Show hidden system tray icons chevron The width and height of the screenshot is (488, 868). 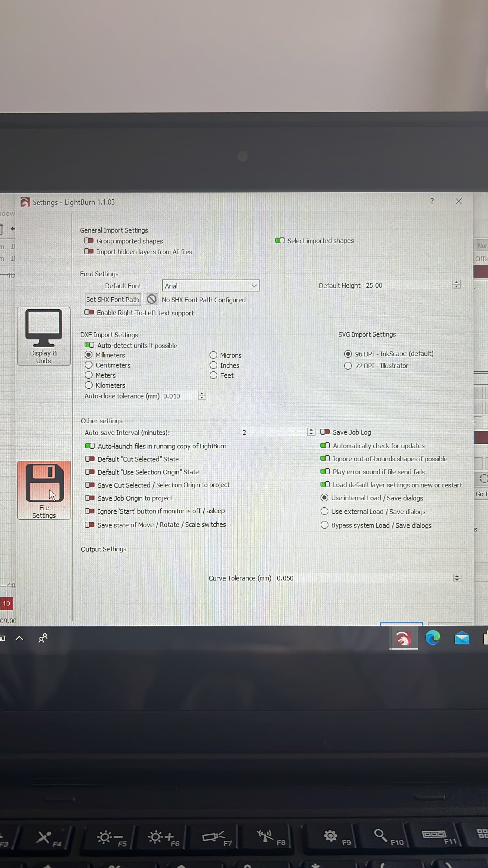20,638
